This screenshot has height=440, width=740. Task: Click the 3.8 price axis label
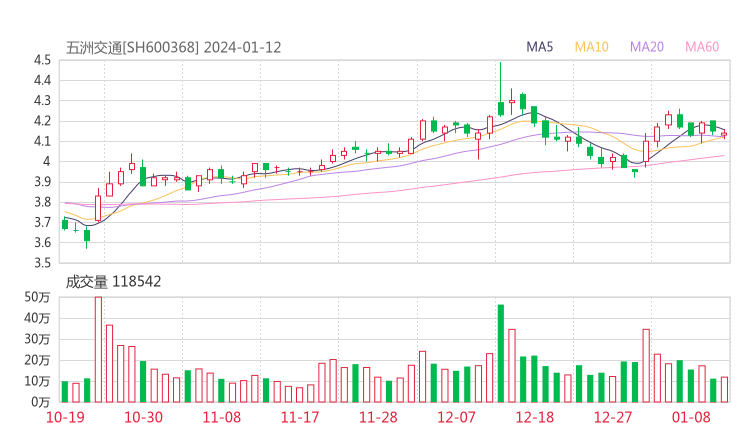(42, 202)
